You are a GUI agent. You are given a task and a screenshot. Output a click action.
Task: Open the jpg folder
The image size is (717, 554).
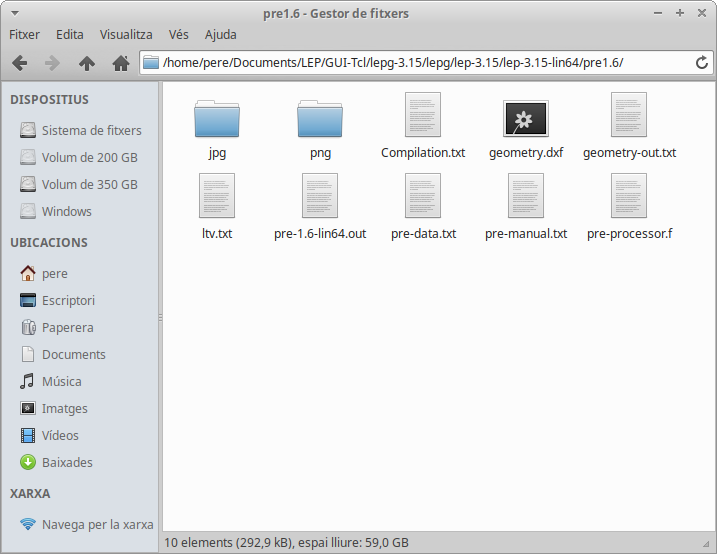[x=217, y=119]
